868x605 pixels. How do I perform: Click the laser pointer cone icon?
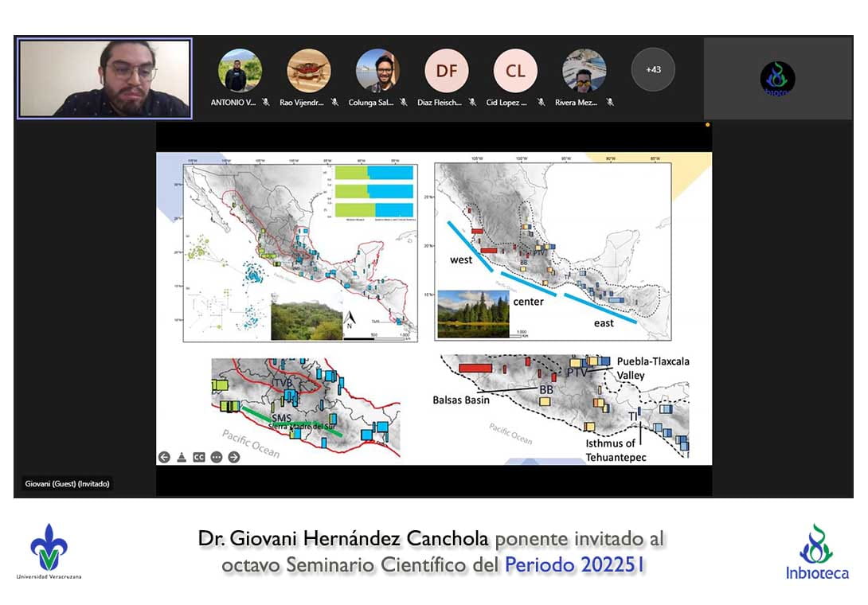click(x=182, y=457)
